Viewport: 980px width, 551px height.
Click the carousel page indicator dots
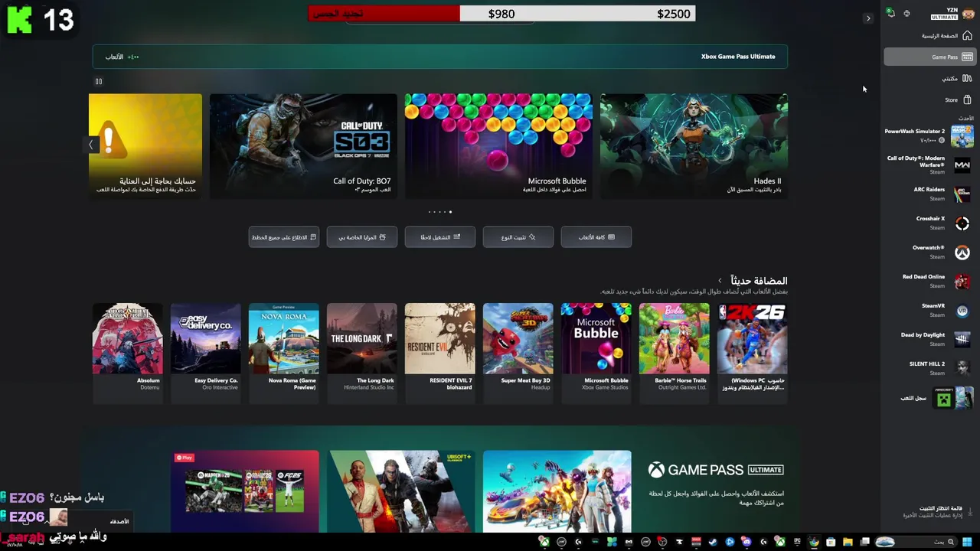coord(440,212)
